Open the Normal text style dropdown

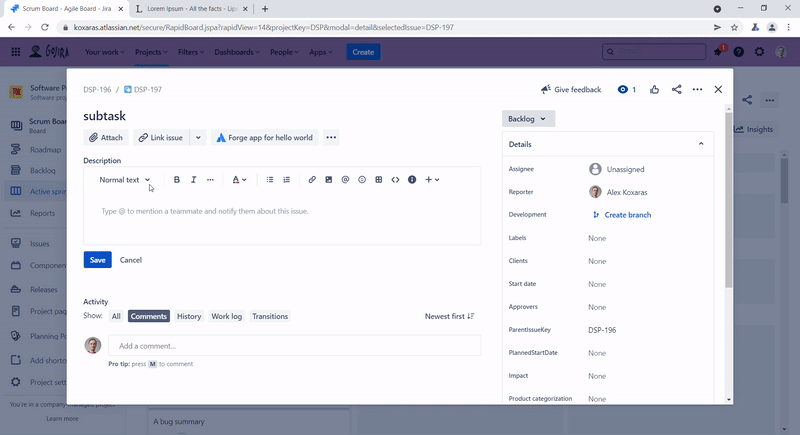[x=124, y=180]
